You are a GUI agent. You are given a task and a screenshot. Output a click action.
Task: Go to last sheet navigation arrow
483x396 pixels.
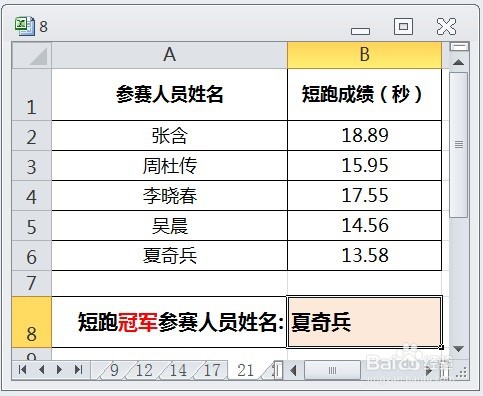pos(79,370)
